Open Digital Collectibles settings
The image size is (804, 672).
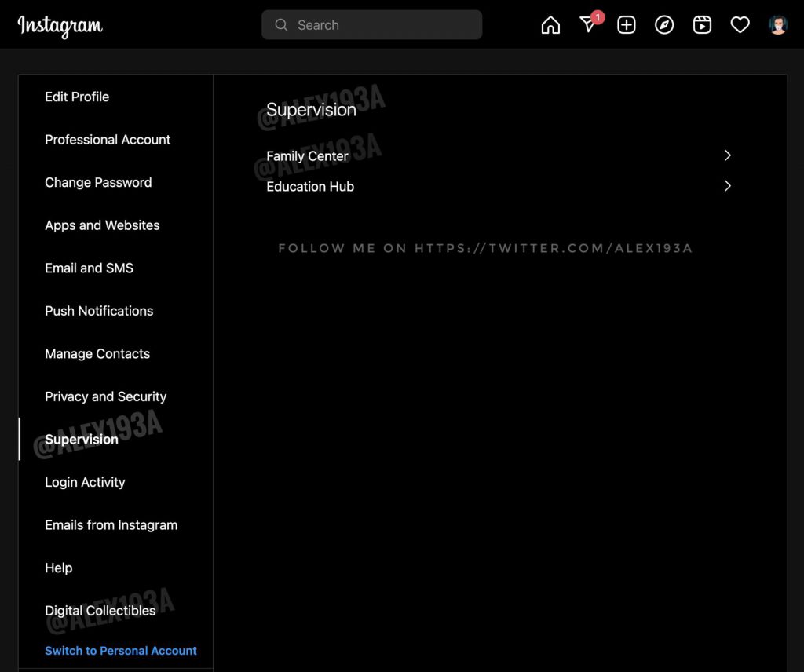[100, 611]
